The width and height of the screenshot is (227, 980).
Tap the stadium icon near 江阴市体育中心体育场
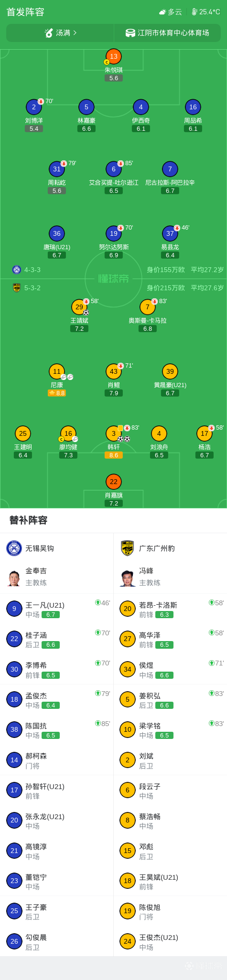click(130, 33)
